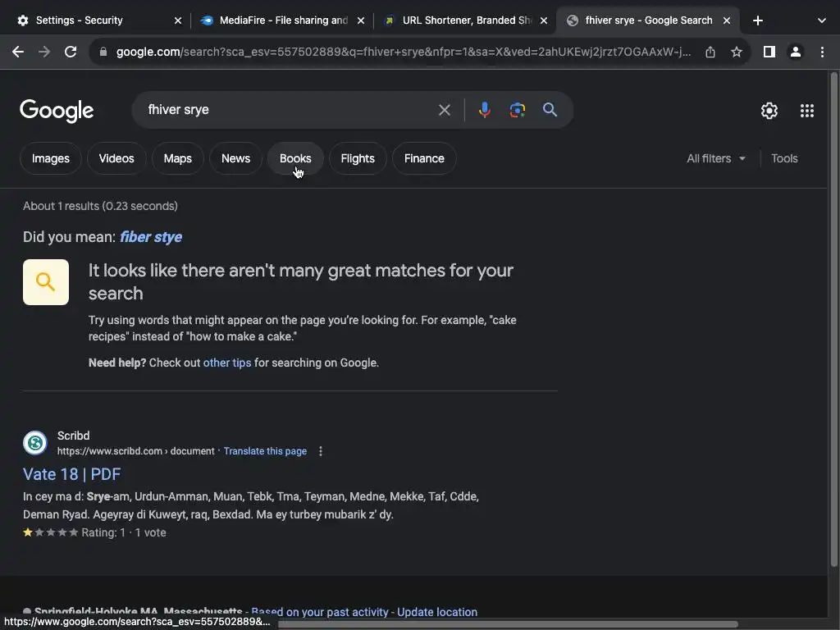Switch to MediaFire tab

point(284,21)
